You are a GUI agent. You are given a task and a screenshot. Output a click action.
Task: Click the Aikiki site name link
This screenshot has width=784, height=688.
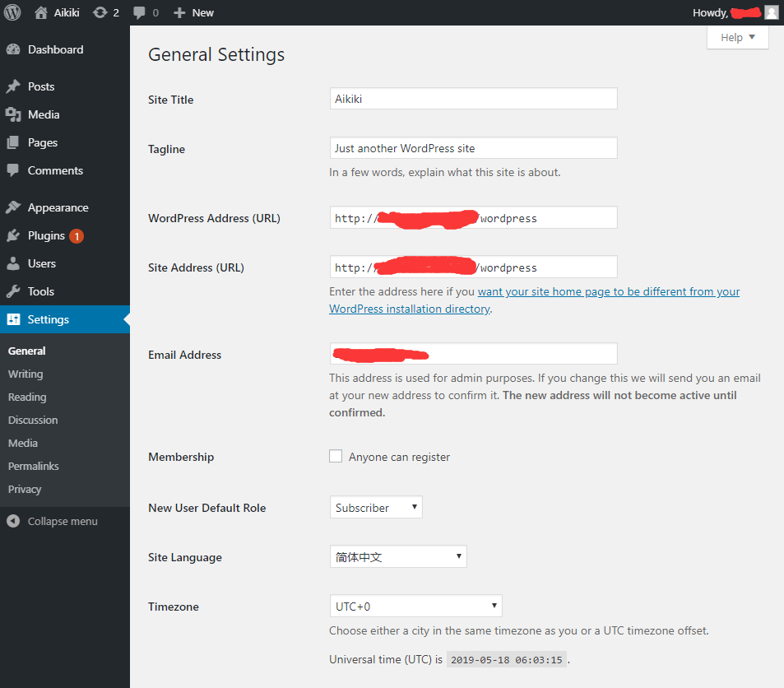67,12
